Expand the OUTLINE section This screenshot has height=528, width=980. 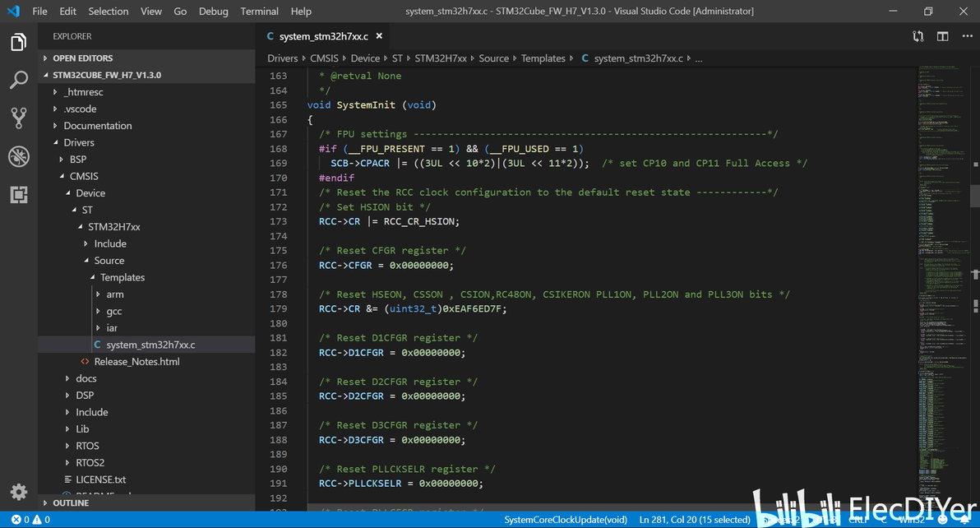(x=71, y=503)
